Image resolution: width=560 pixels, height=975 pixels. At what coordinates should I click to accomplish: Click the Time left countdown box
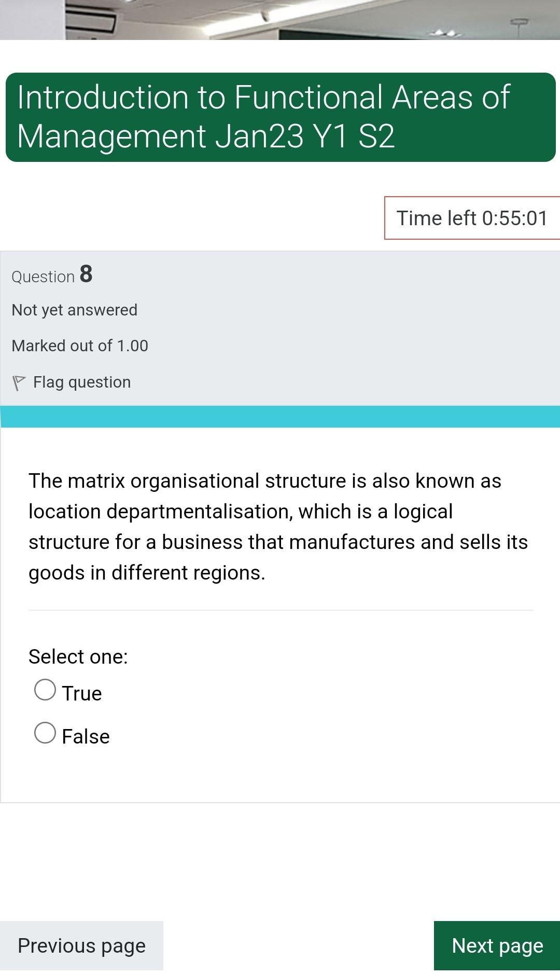coord(471,218)
